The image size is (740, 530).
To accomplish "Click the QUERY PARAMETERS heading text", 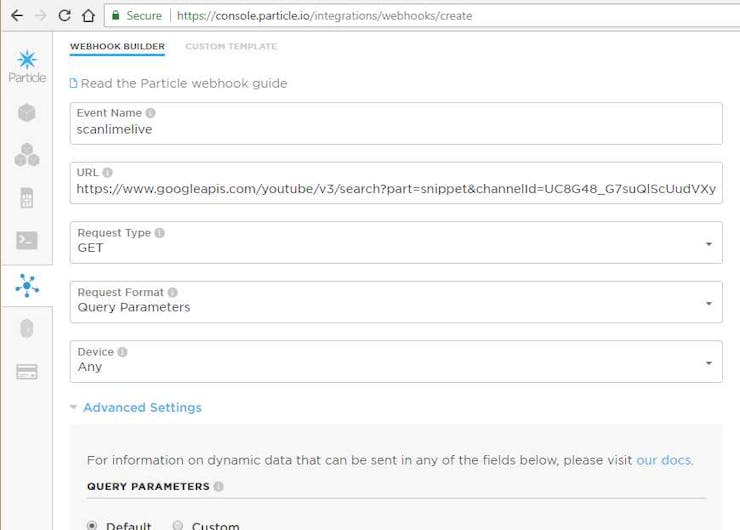I will (148, 486).
